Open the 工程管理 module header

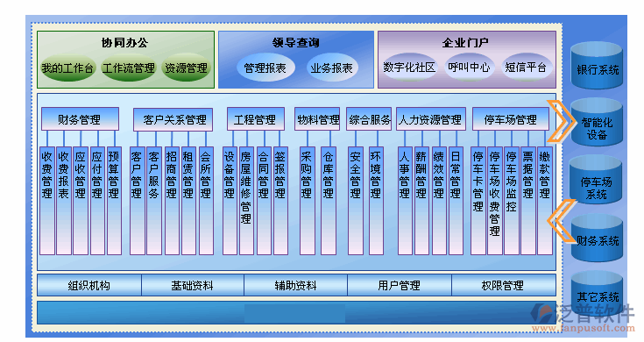point(256,119)
